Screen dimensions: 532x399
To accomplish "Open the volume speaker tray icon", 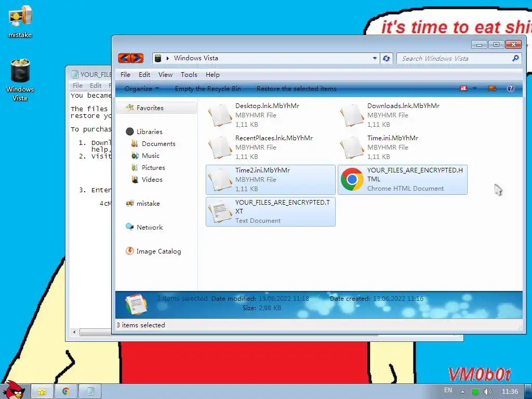I will (x=487, y=392).
